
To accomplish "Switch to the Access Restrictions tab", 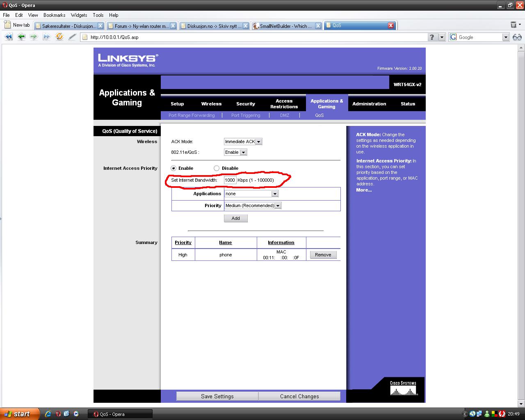I will point(284,104).
